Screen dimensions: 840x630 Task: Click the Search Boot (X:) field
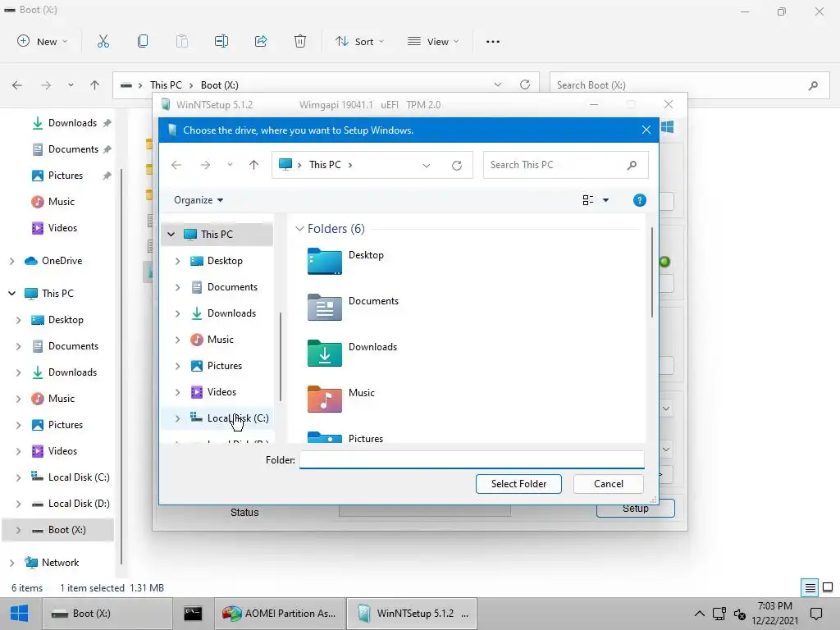pyautogui.click(x=689, y=85)
